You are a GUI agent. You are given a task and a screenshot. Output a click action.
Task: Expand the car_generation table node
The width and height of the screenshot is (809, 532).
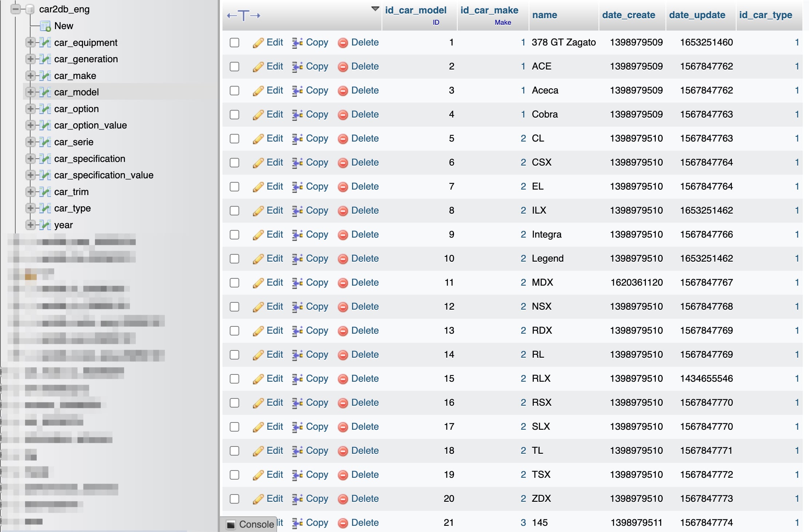(31, 59)
